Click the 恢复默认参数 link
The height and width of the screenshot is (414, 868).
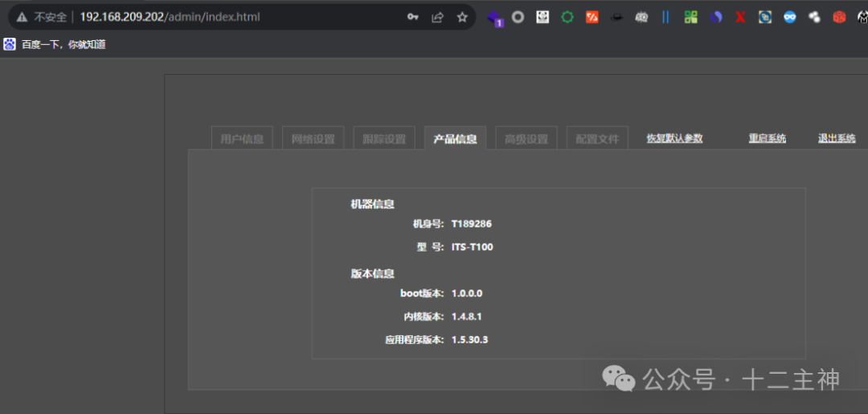(675, 138)
